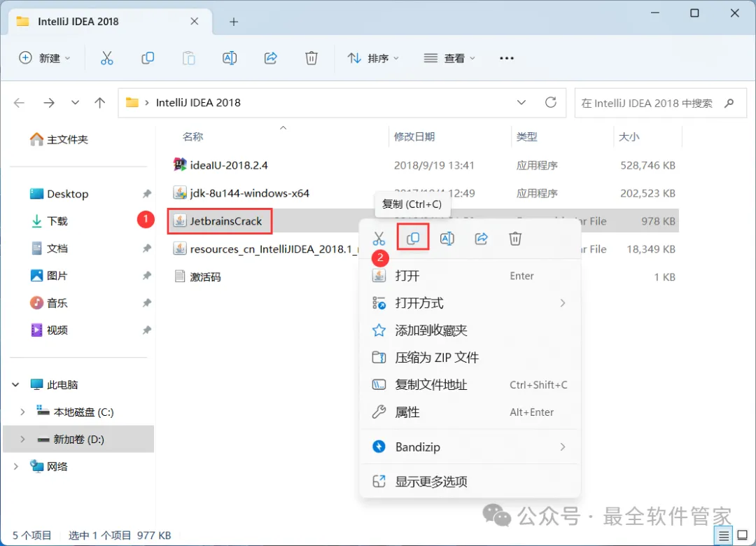Choose 属性 in the context menu
756x546 pixels.
click(470, 412)
